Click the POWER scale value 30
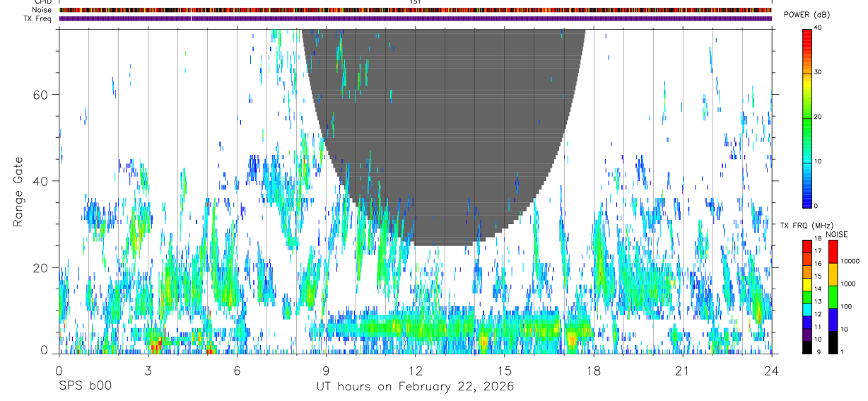The height and width of the screenshot is (401, 868). (x=818, y=73)
